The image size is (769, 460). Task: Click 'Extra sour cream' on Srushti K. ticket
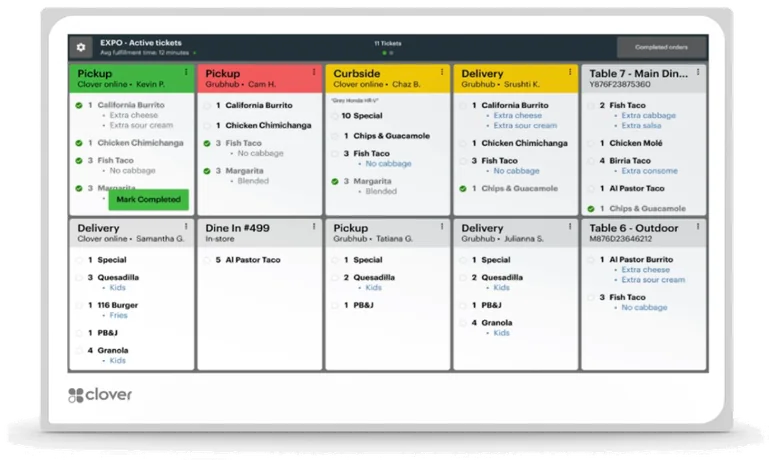tap(525, 126)
